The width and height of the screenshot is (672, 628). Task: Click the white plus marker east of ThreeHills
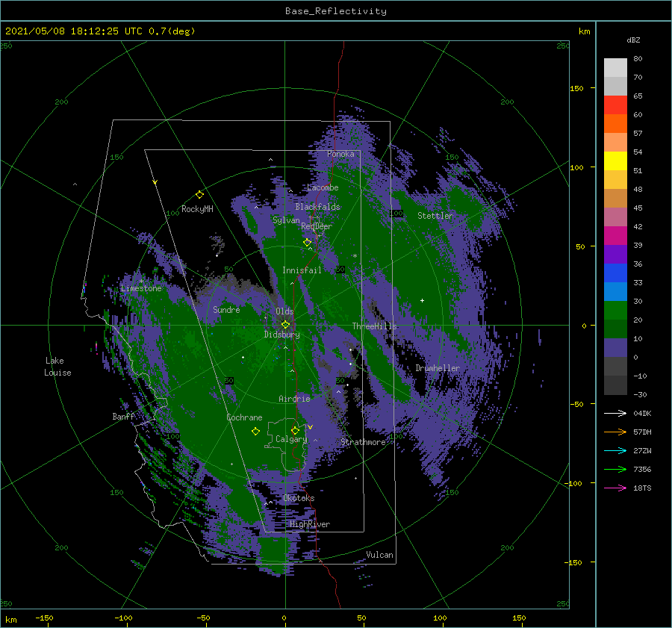tap(422, 300)
